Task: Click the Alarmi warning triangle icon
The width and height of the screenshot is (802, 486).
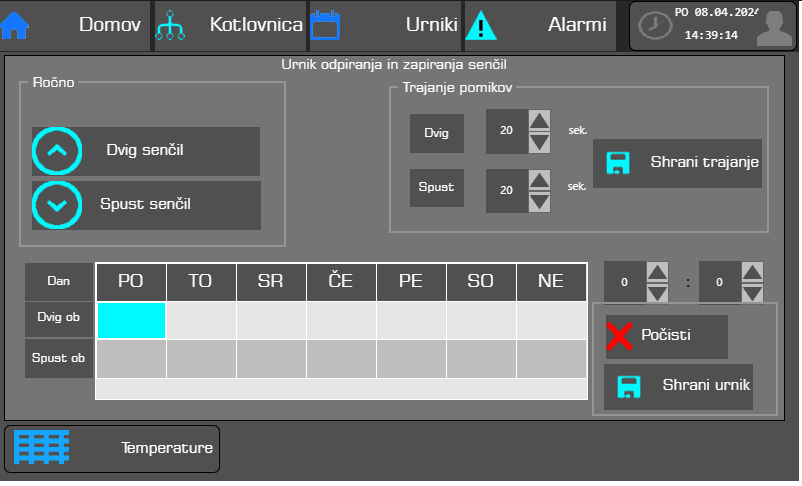Action: coord(481,26)
